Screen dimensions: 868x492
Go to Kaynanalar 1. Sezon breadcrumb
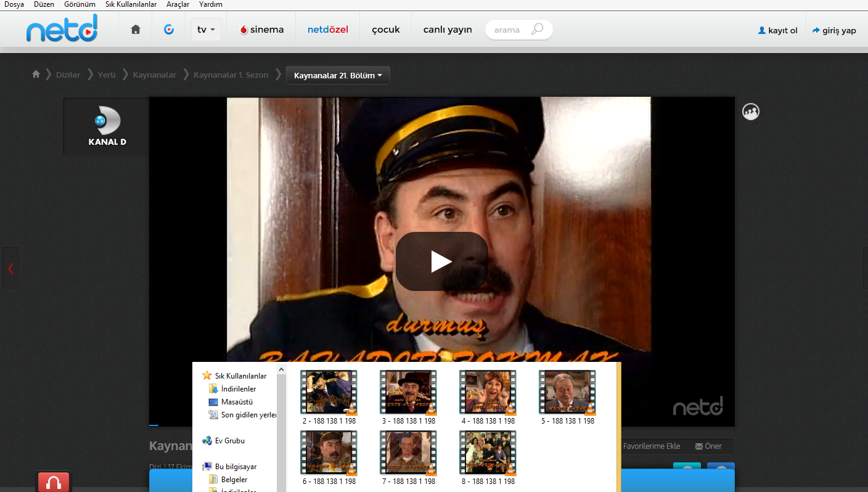(231, 75)
